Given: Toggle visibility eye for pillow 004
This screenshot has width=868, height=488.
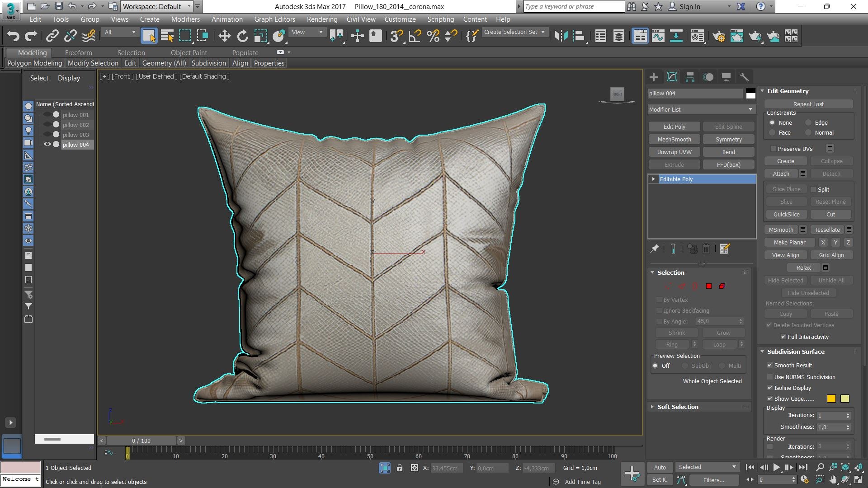Looking at the screenshot, I should coord(47,145).
